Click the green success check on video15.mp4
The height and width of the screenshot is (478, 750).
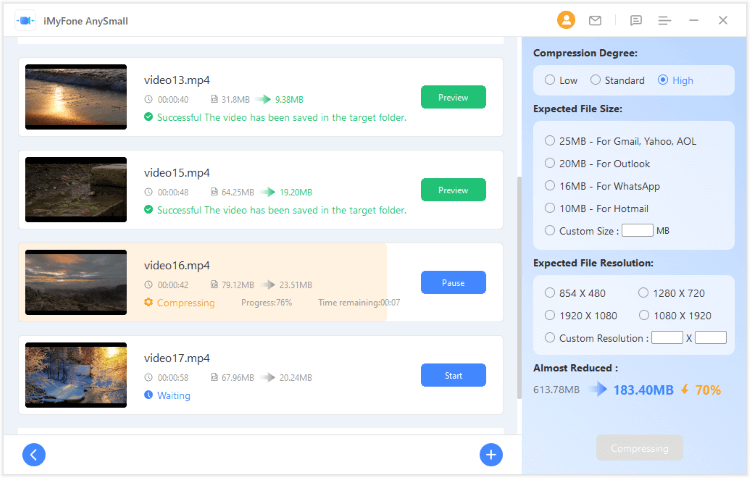148,210
